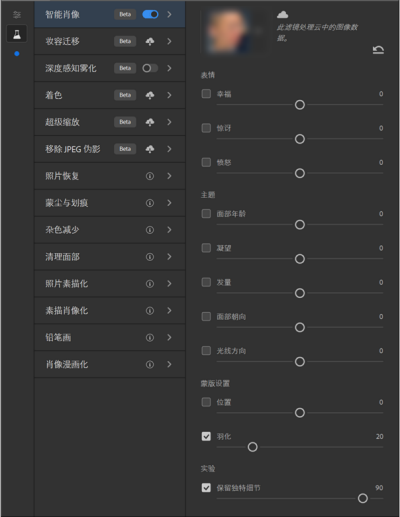The width and height of the screenshot is (400, 517).
Task: Show info for 照片恢复 filter
Action: click(150, 176)
